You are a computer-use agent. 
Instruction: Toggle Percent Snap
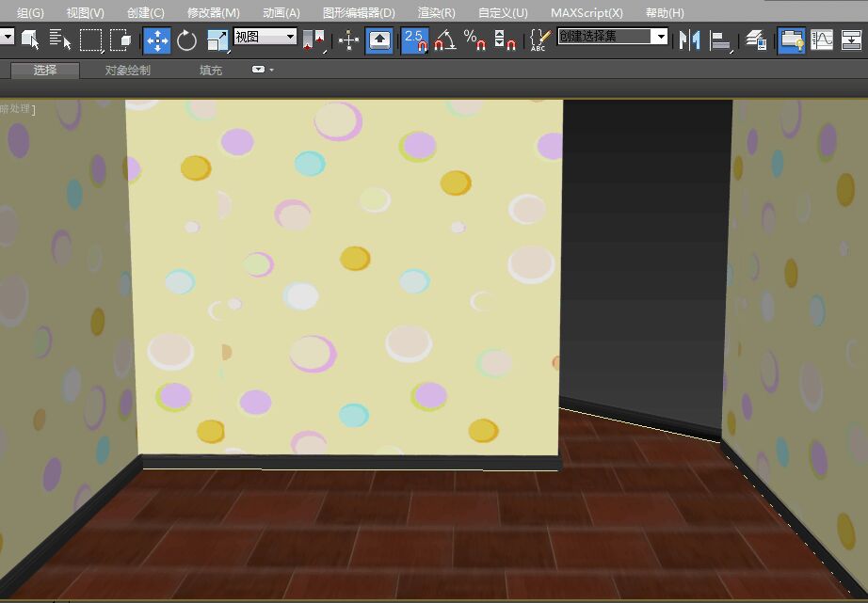click(x=474, y=40)
